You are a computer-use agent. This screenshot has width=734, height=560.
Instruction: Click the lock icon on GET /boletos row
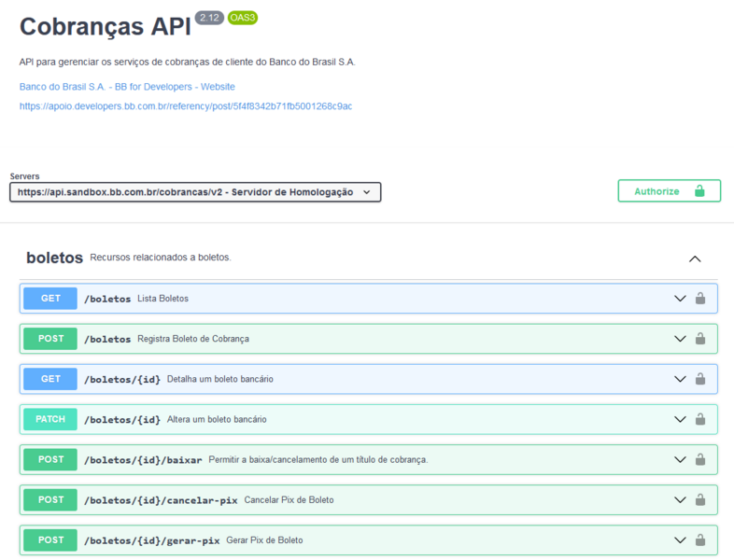point(699,299)
